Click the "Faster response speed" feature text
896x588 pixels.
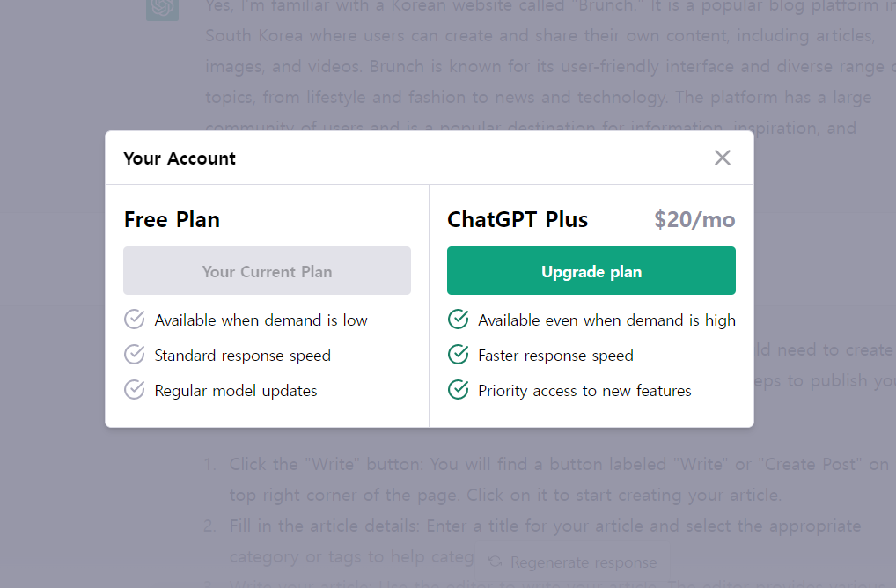click(x=555, y=356)
